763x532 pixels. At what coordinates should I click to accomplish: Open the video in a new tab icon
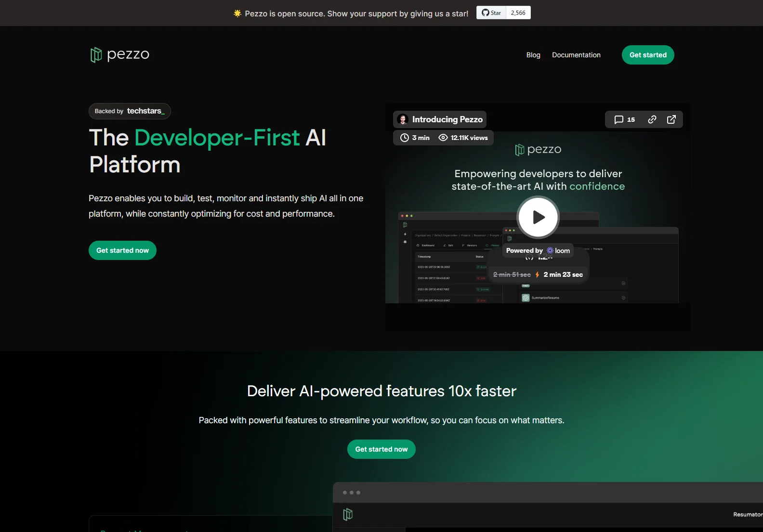coord(671,119)
